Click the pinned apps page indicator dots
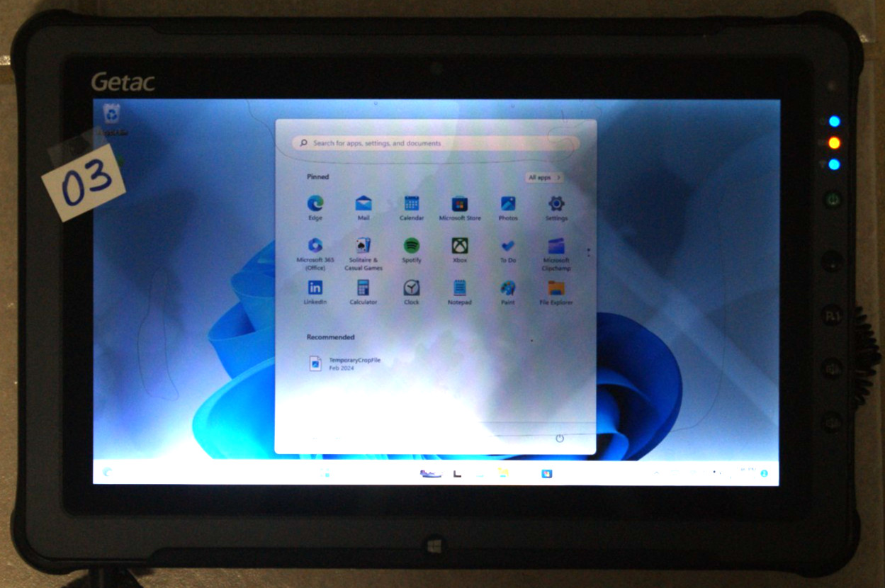 (588, 251)
